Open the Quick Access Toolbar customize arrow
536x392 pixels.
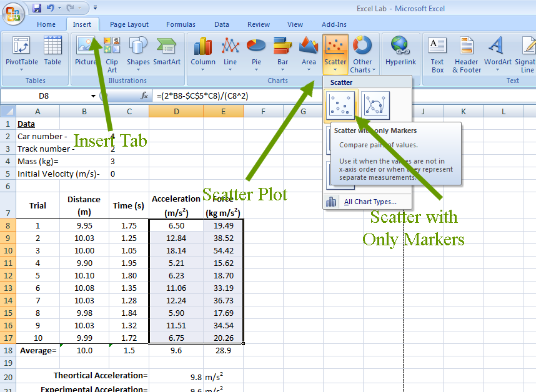tap(96, 7)
